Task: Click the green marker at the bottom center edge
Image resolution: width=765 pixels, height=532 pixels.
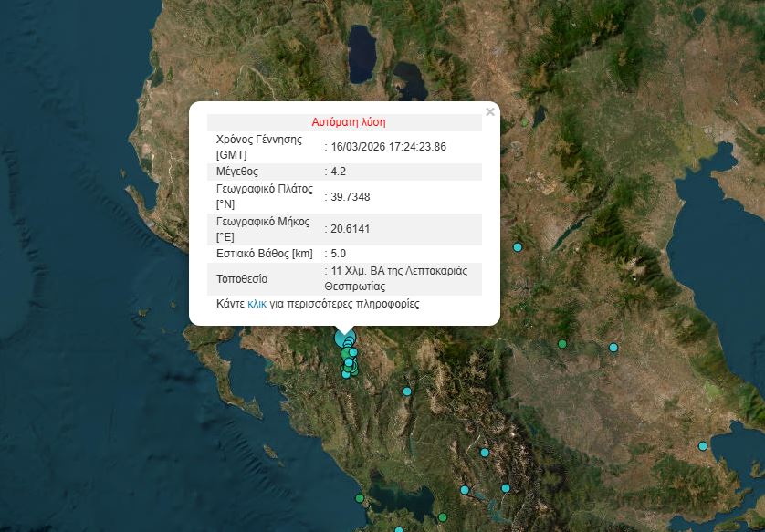Action: pyautogui.click(x=442, y=516)
